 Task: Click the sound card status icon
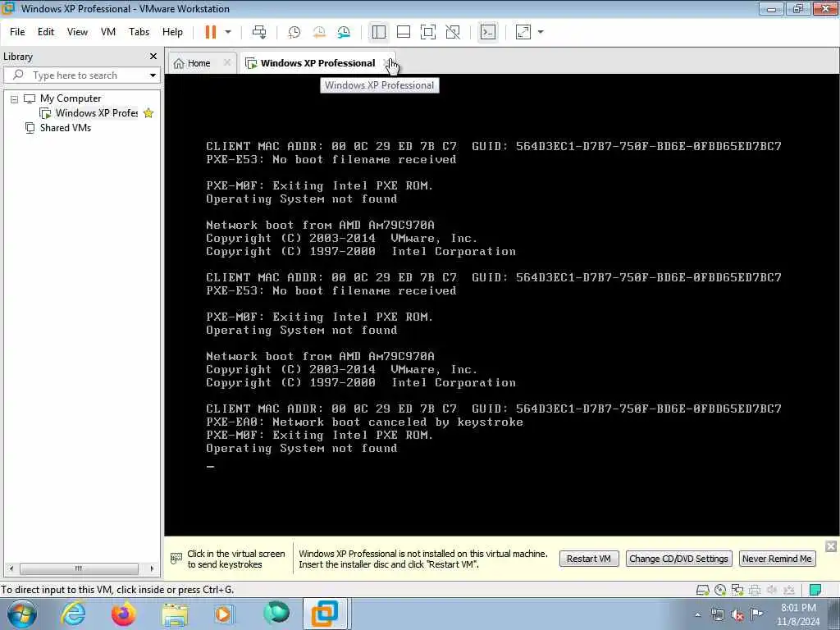click(x=772, y=590)
